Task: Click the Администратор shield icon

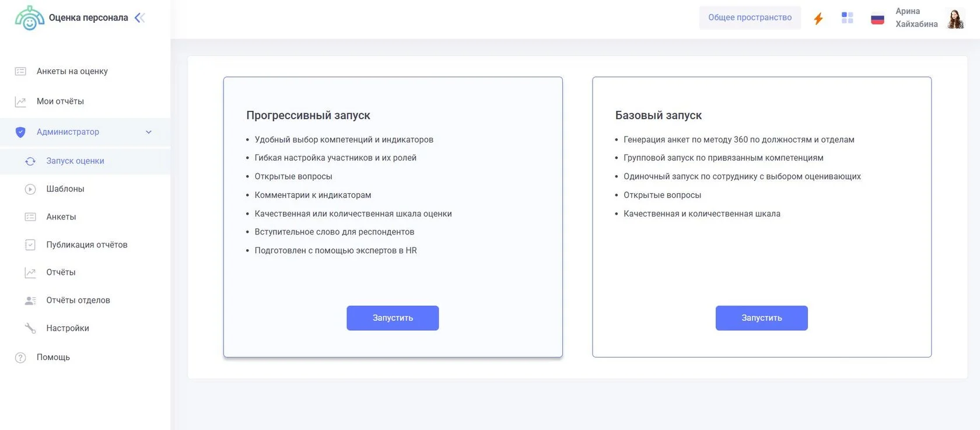Action: tap(20, 132)
